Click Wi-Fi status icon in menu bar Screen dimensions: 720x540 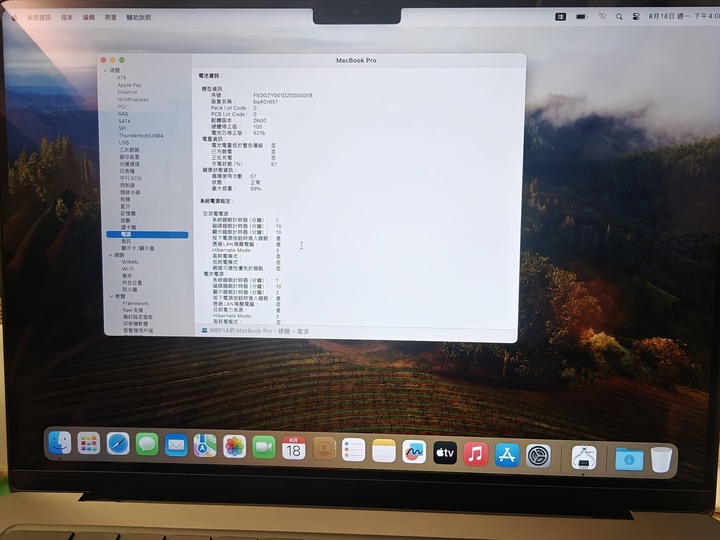pos(602,17)
